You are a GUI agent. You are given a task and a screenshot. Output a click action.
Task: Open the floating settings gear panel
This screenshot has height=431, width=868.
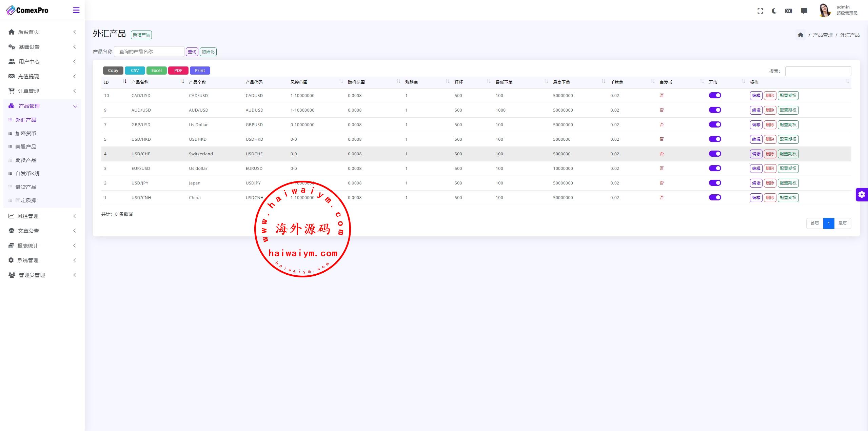tap(862, 195)
